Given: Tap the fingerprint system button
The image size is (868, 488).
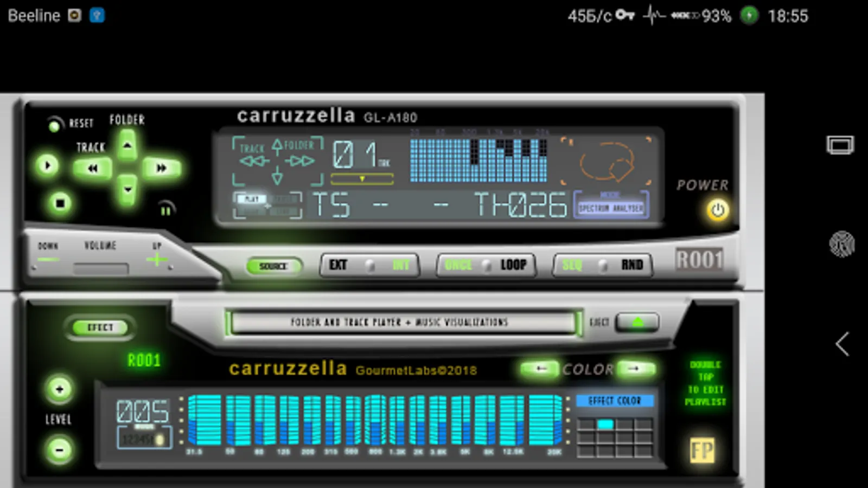Looking at the screenshot, I should pos(841,244).
